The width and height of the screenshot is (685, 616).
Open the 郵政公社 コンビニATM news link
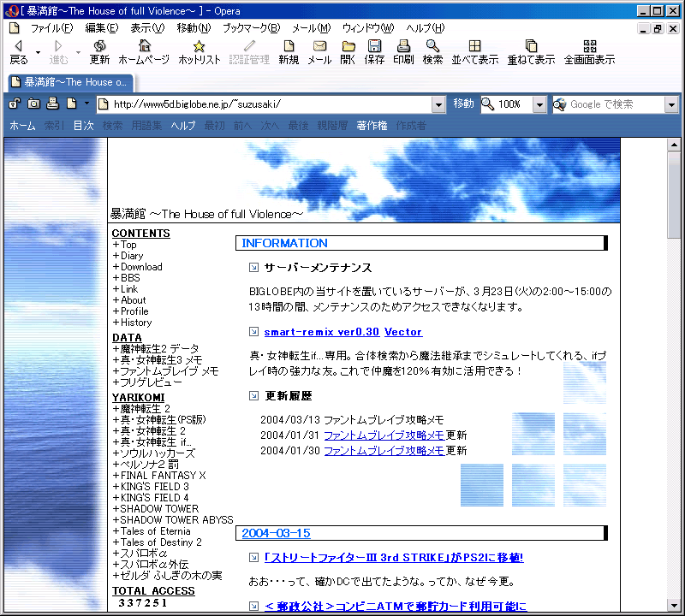[396, 607]
